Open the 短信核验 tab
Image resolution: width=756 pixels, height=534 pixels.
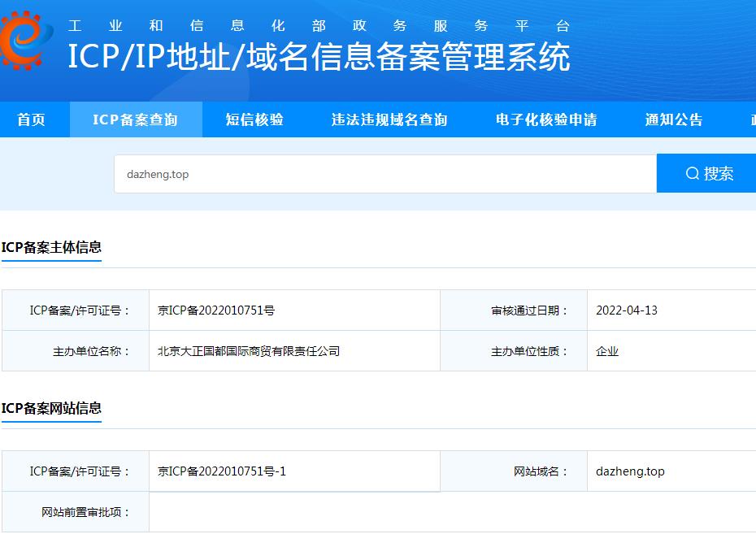click(254, 119)
